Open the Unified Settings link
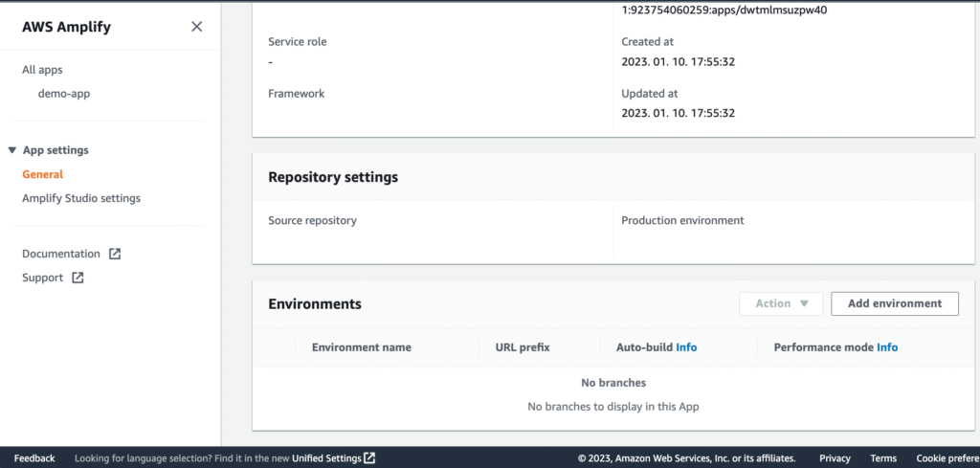The width and height of the screenshot is (980, 468). point(326,458)
